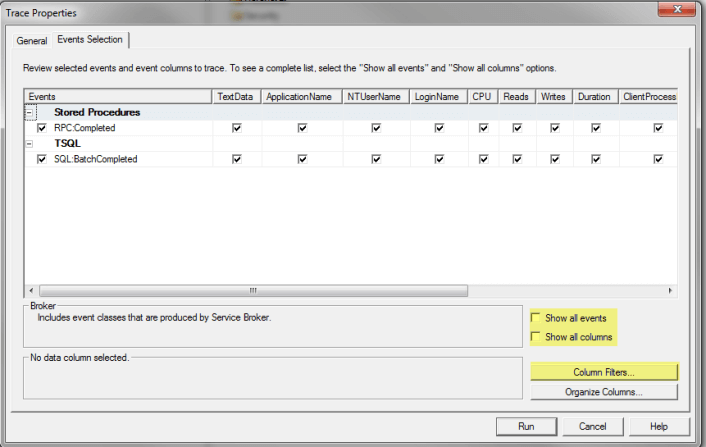The image size is (706, 447).
Task: Toggle TextData for SQL:BatchCompleted
Action: (237, 159)
